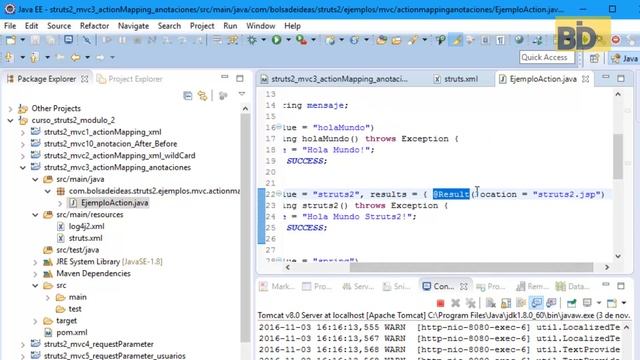
Task: Click the Open Web Browser globe icon
Action: coord(519,40)
